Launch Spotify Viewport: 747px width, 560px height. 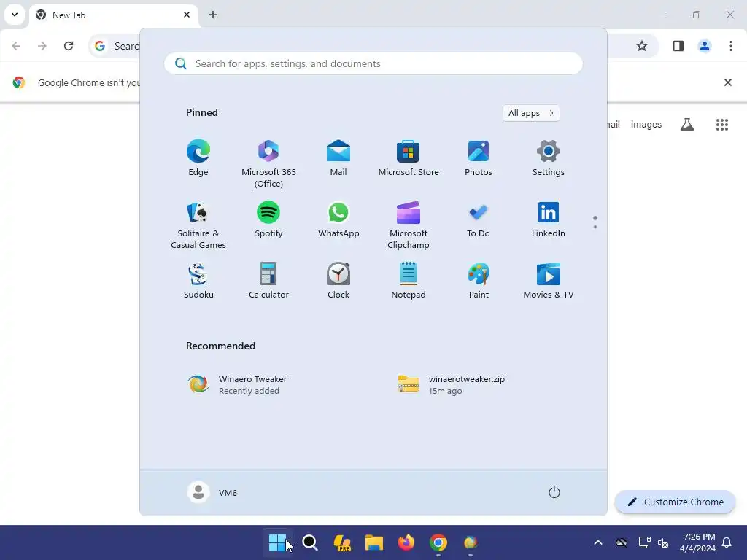coord(268,219)
